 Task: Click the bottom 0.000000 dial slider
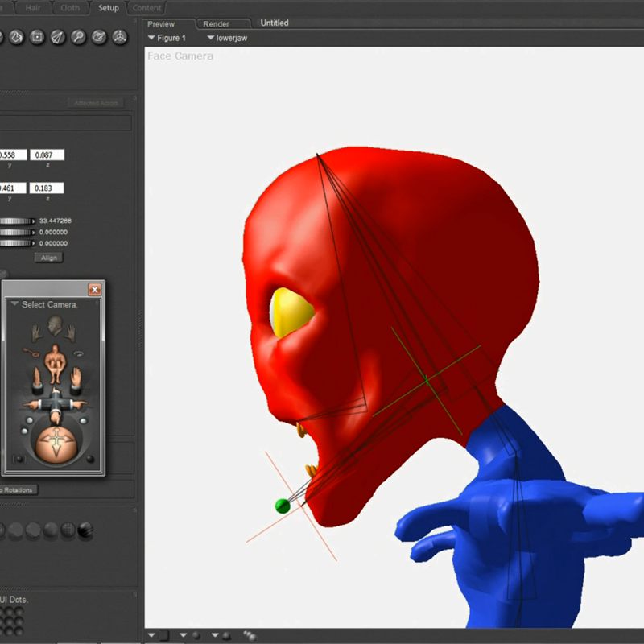pos(17,243)
